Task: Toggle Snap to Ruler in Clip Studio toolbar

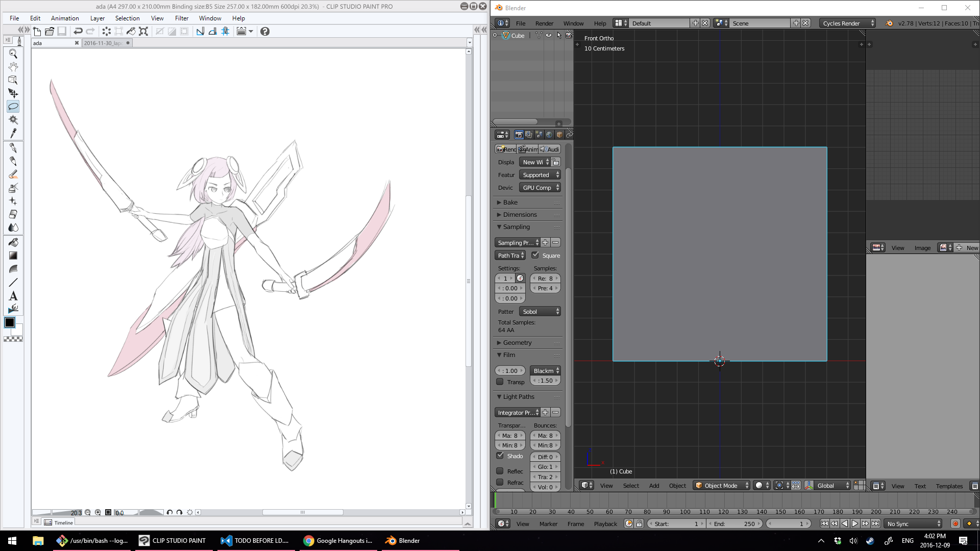Action: tap(200, 31)
